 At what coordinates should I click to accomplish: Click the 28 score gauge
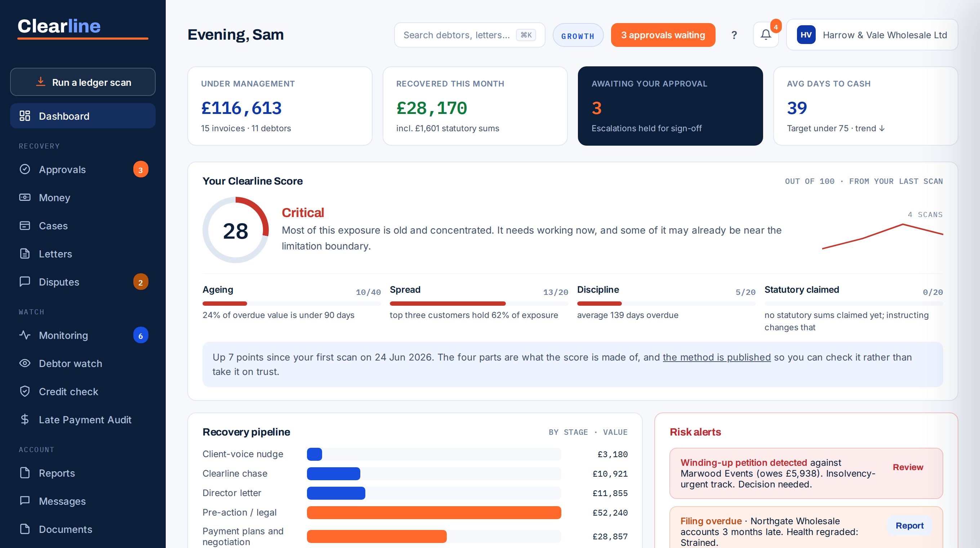pyautogui.click(x=236, y=230)
